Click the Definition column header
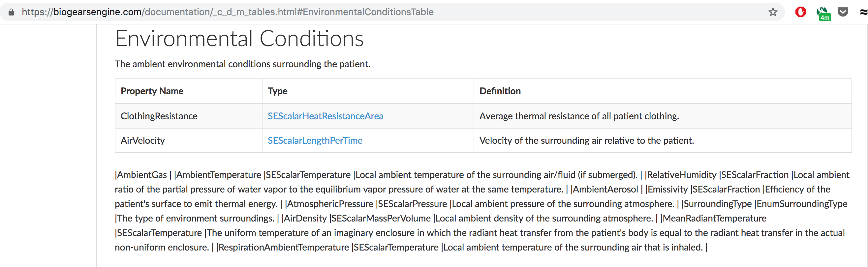This screenshot has width=868, height=267. point(500,91)
